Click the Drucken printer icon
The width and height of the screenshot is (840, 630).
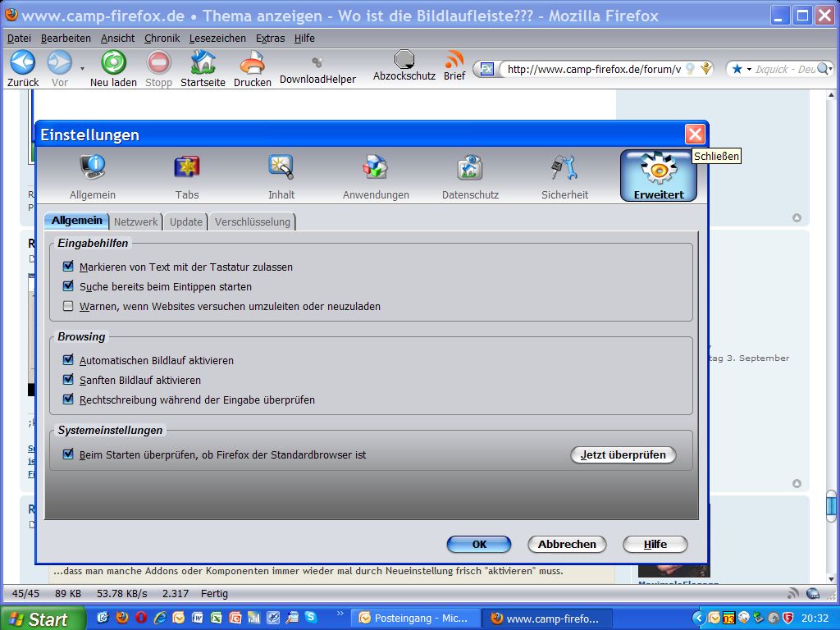(x=253, y=62)
